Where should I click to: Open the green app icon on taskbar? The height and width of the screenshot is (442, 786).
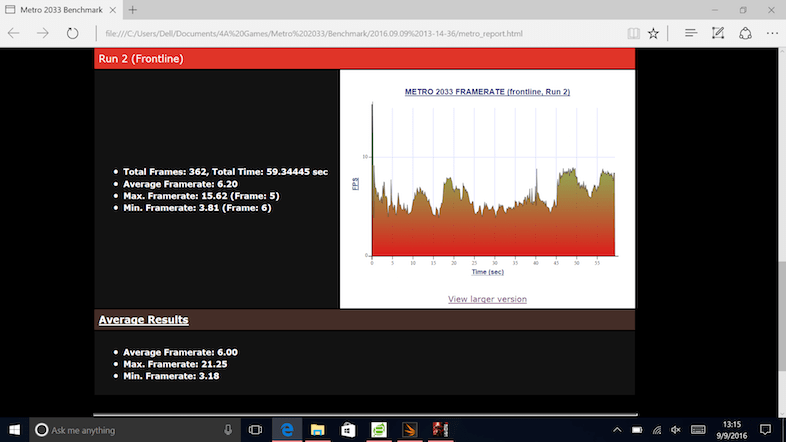tap(379, 430)
